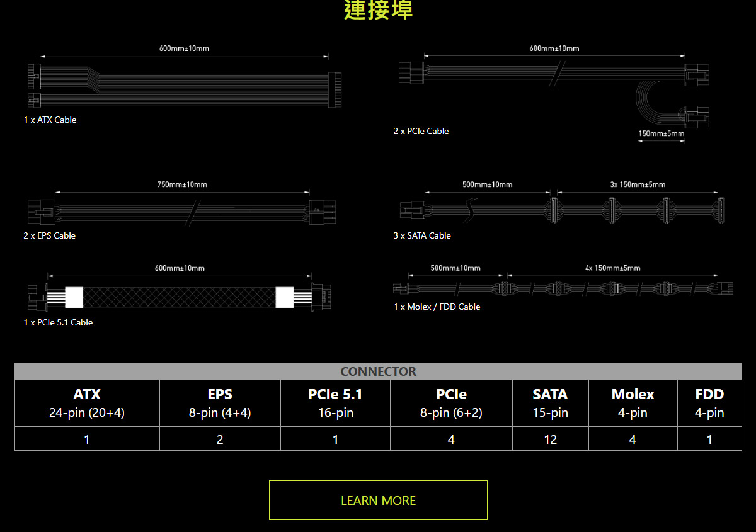The width and height of the screenshot is (756, 532).
Task: Click the 1 x ATX Cable label
Action: click(x=50, y=120)
